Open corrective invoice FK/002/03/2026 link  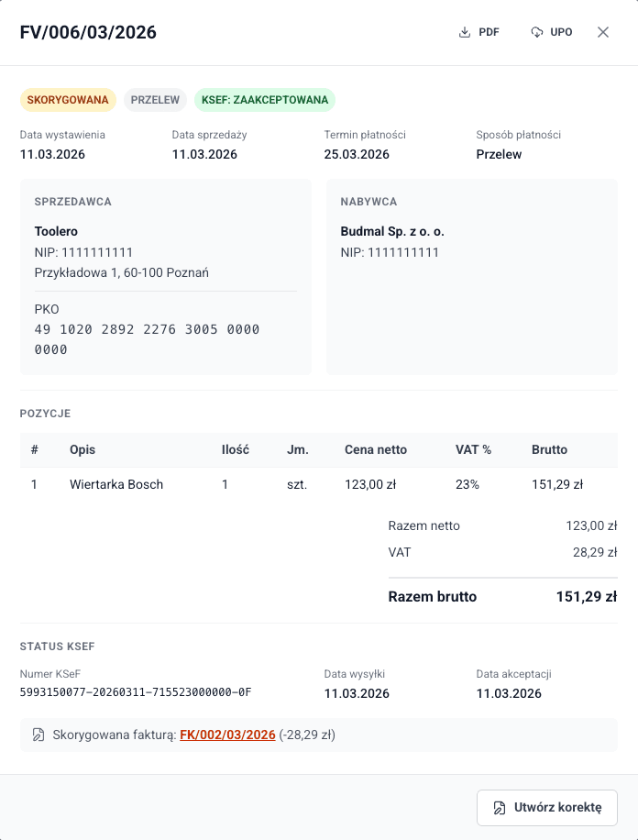[x=227, y=735]
